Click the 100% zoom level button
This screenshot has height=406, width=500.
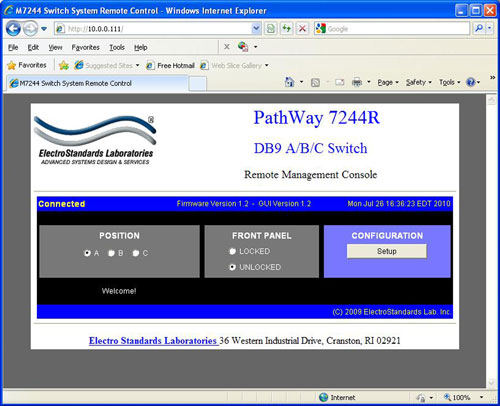click(x=457, y=397)
